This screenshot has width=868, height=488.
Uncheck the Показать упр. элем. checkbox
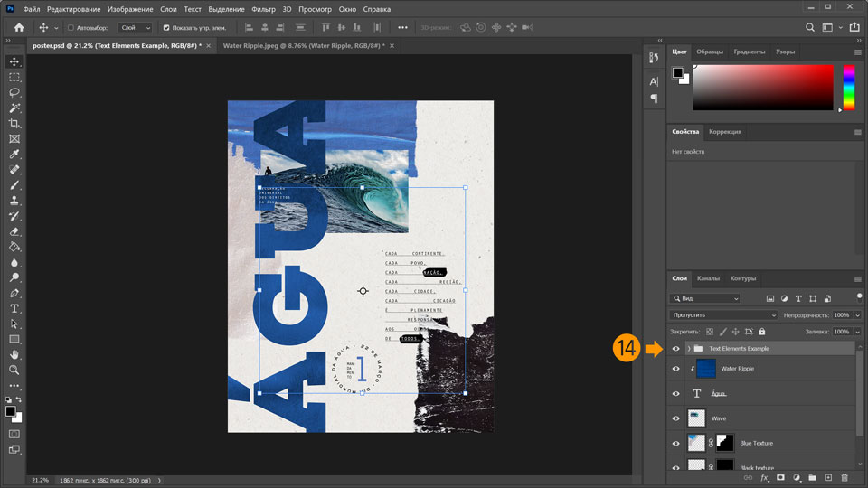pos(165,28)
